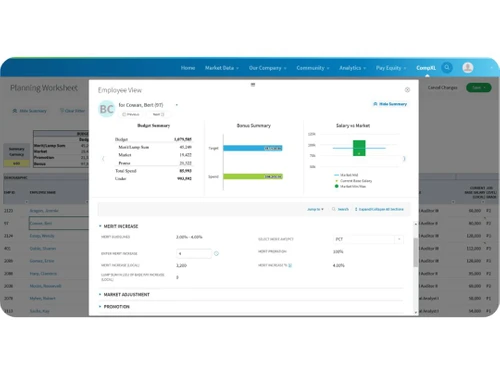Open the Cowan, Bert employee link

tap(41, 223)
